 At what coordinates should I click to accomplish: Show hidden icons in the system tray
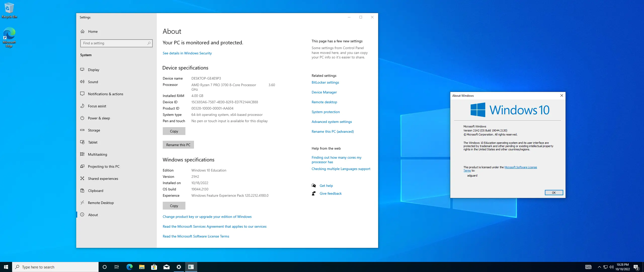coord(599,267)
